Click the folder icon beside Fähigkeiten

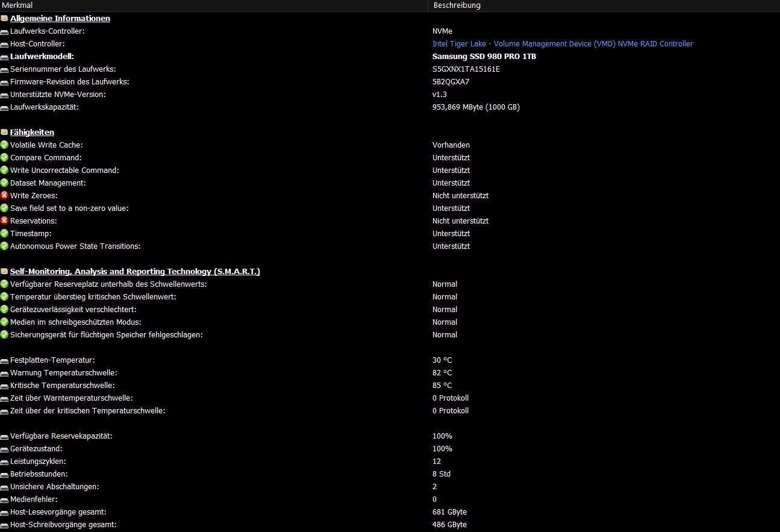click(4, 133)
